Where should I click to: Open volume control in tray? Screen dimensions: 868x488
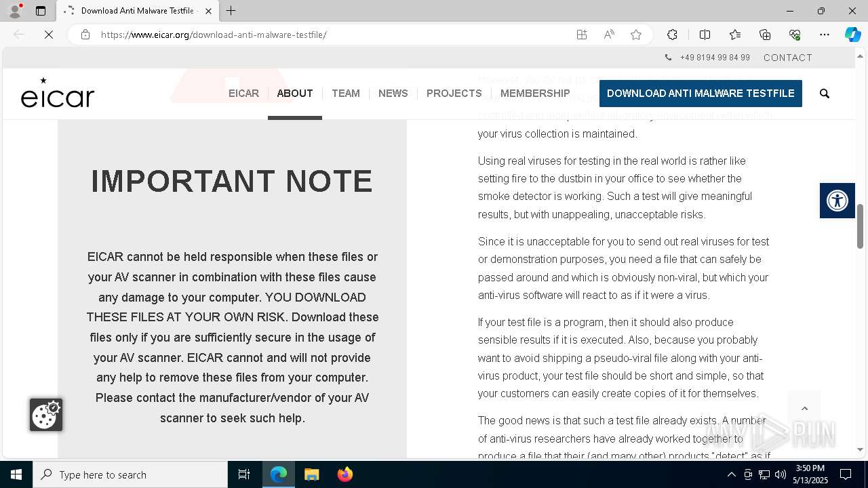(x=781, y=474)
